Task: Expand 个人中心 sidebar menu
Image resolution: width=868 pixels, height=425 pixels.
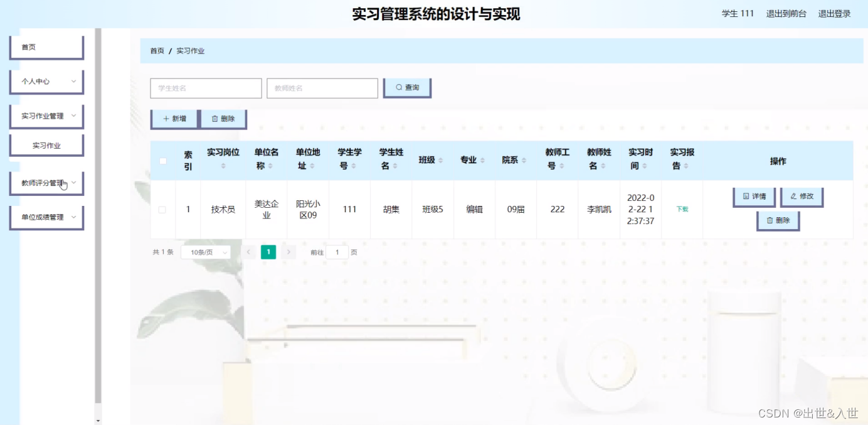Action: coord(47,82)
